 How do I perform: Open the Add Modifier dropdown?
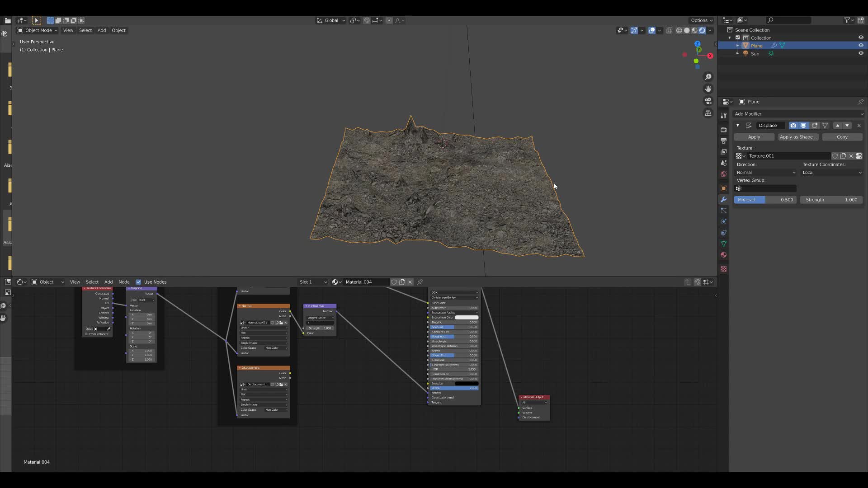[798, 114]
